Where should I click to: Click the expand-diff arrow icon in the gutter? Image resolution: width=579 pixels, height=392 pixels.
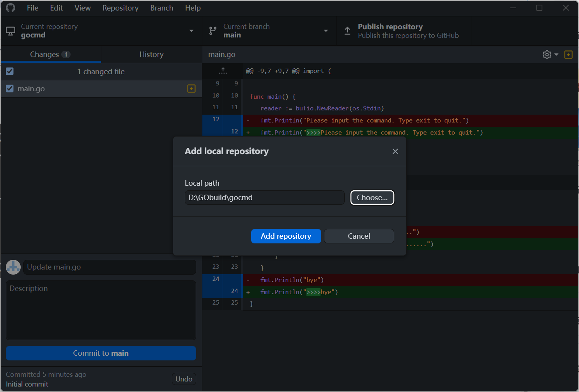pyautogui.click(x=223, y=71)
